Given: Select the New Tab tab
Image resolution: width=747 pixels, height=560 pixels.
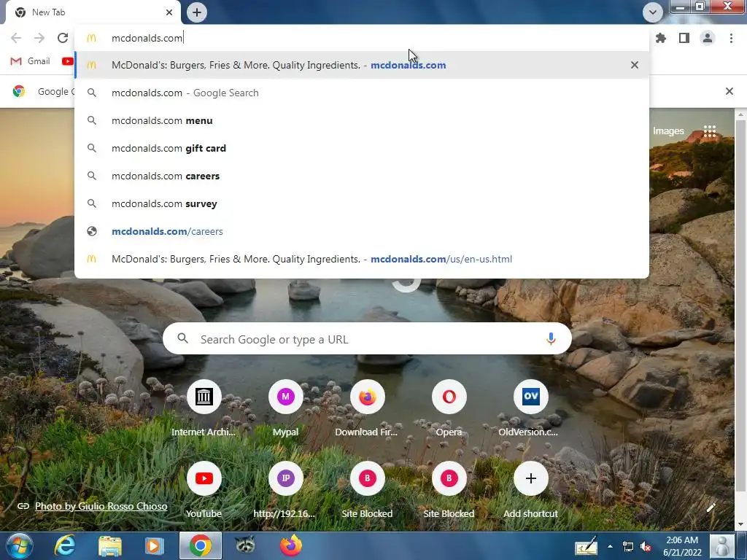Looking at the screenshot, I should point(93,12).
